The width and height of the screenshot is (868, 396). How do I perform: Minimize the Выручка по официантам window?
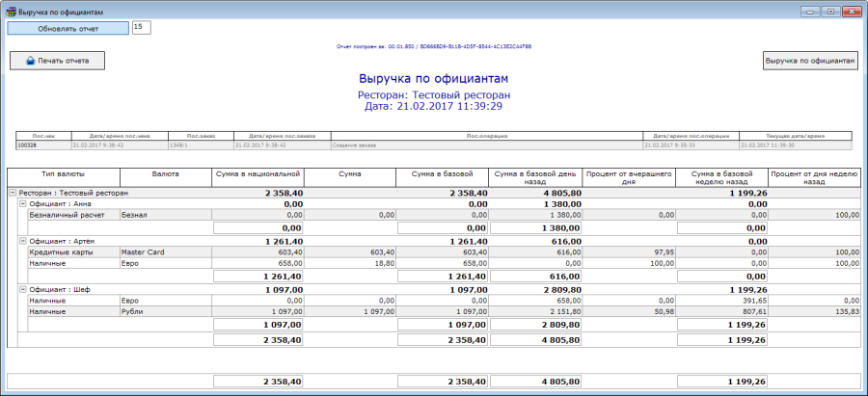(808, 10)
